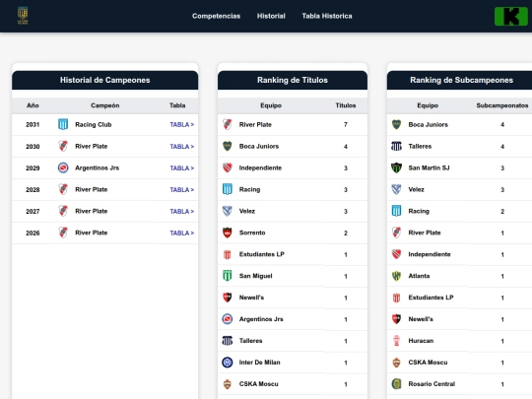Click the 'Atlanta' team name
The height and width of the screenshot is (399, 532).
click(x=419, y=276)
